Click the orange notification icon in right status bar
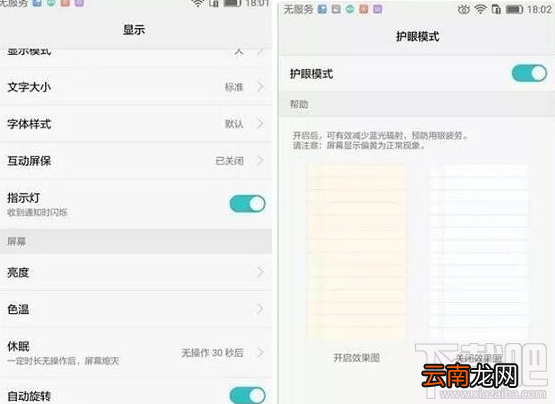The width and height of the screenshot is (555, 404). coord(364,9)
